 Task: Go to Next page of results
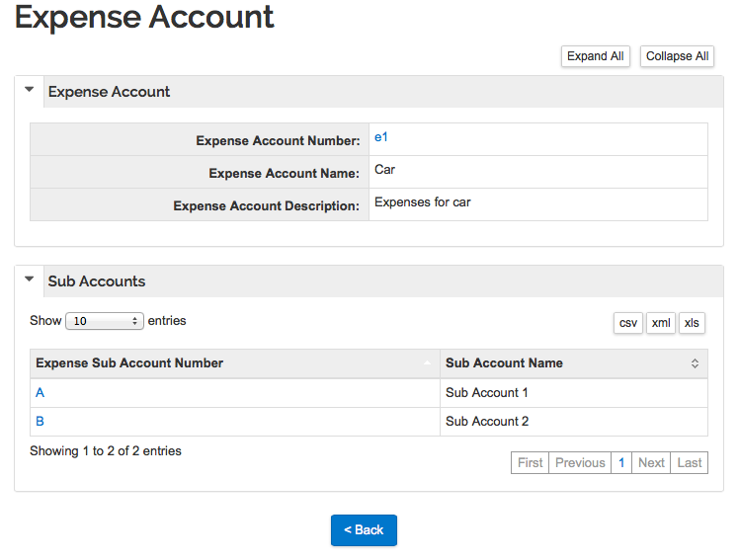pos(651,463)
